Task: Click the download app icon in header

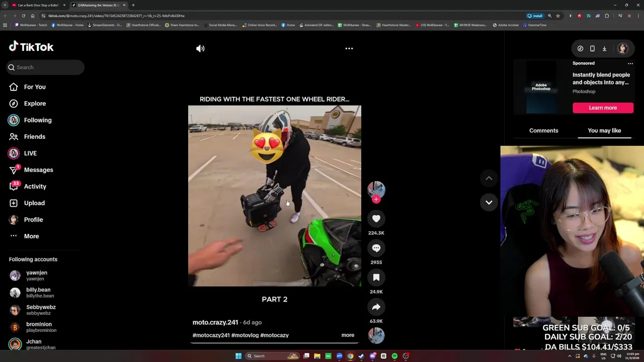Action: tap(604, 49)
